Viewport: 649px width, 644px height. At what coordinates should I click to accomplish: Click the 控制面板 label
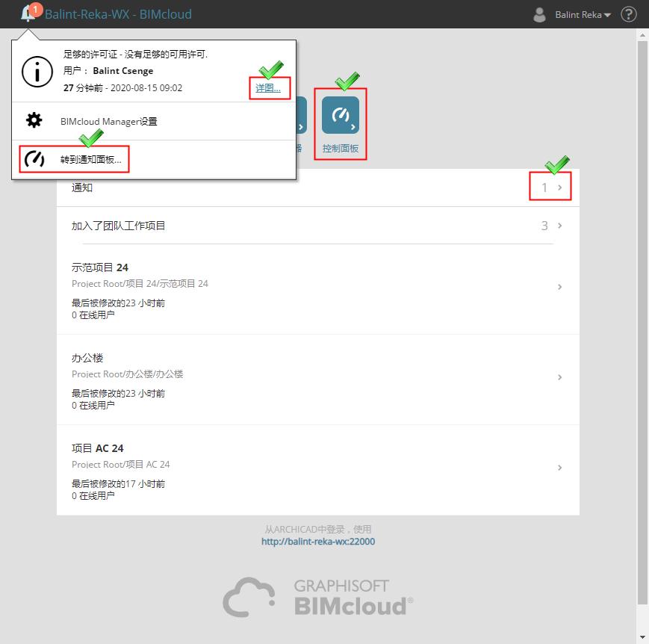point(341,148)
